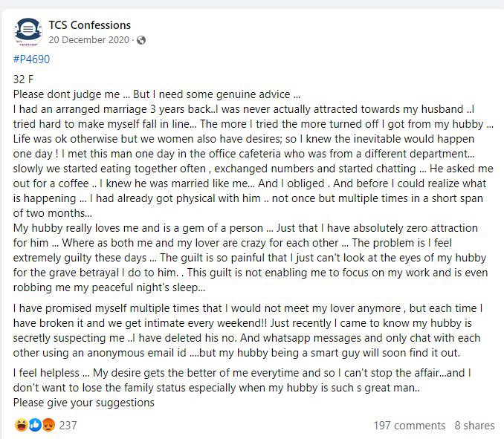Viewport: 504px width, 439px height.
Task: Click the line starting "I feel helpless"
Action: [x=242, y=373]
